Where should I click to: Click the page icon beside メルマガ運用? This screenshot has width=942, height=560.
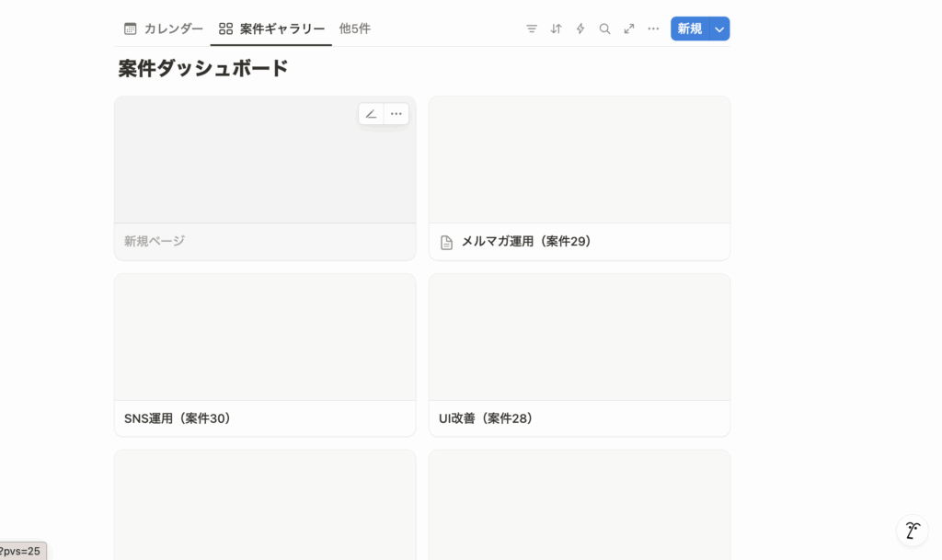(447, 243)
